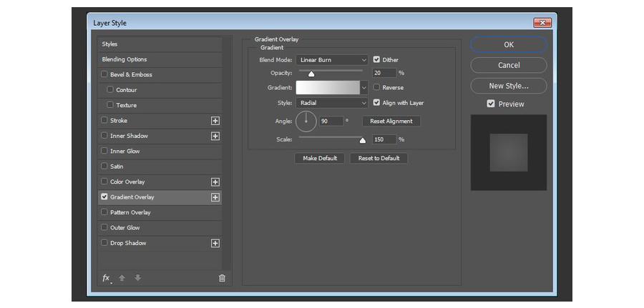
Task: Expand the gradient picker arrow
Action: 364,88
